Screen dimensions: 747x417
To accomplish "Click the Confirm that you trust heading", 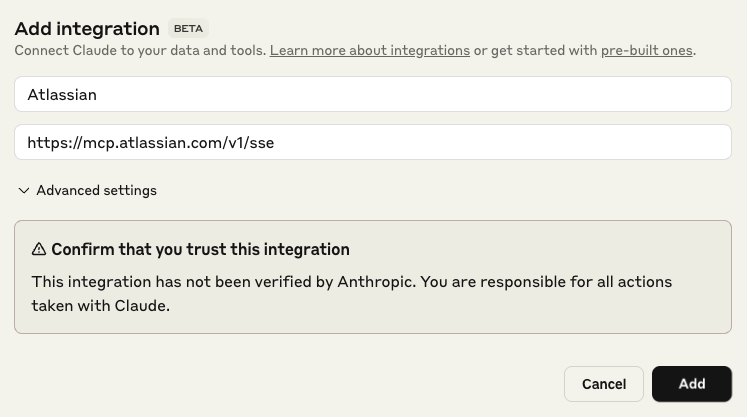I will pyautogui.click(x=200, y=249).
